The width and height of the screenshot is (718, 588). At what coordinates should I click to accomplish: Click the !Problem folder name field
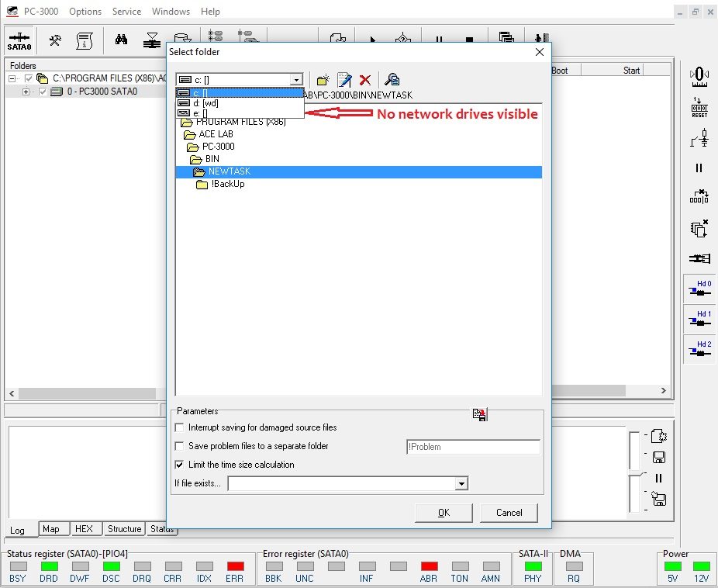(473, 447)
